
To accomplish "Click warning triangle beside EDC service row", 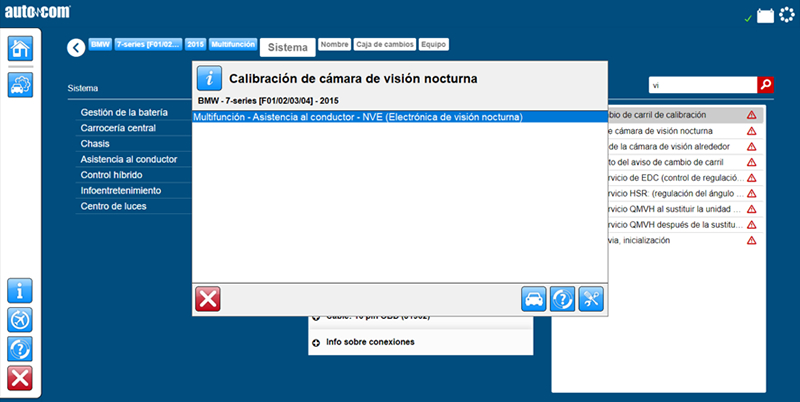I will pos(752,178).
